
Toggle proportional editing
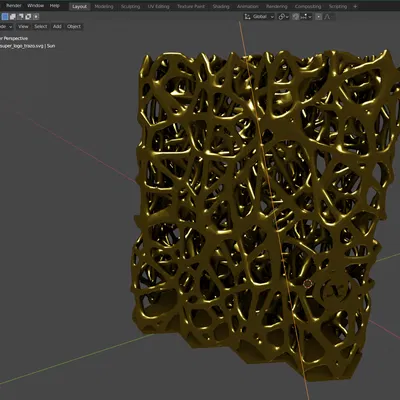(x=319, y=17)
